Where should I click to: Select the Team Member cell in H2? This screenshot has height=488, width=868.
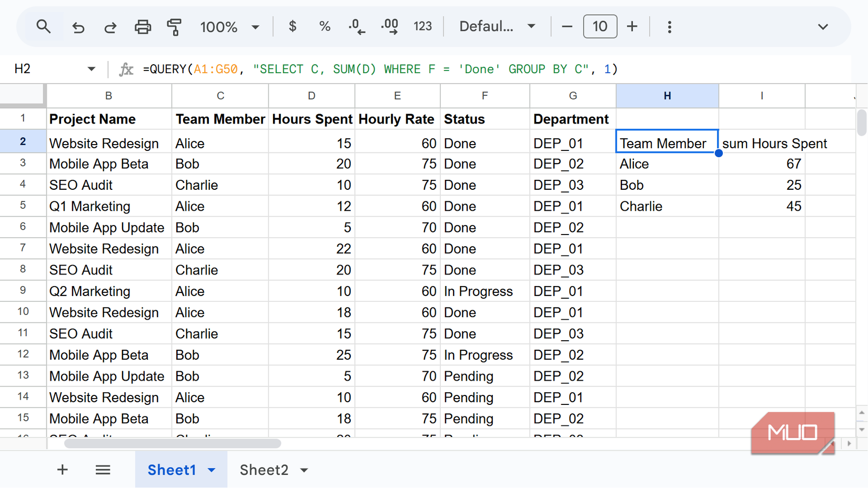[x=667, y=142]
